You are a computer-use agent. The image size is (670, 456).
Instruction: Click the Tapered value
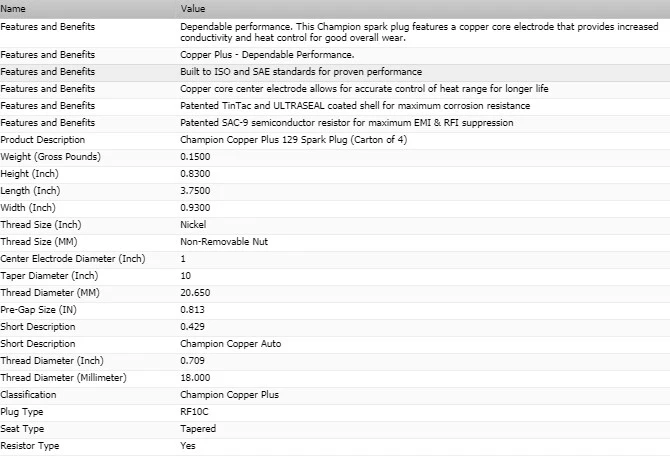coord(198,429)
